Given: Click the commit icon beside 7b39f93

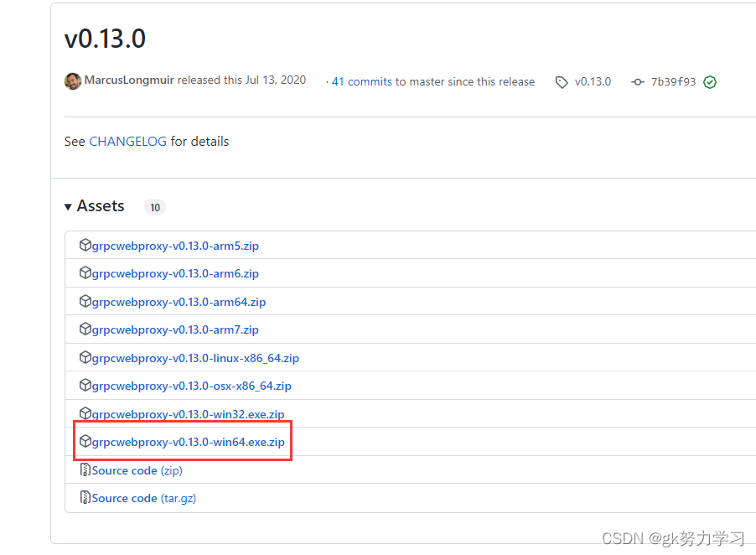Looking at the screenshot, I should (x=637, y=82).
